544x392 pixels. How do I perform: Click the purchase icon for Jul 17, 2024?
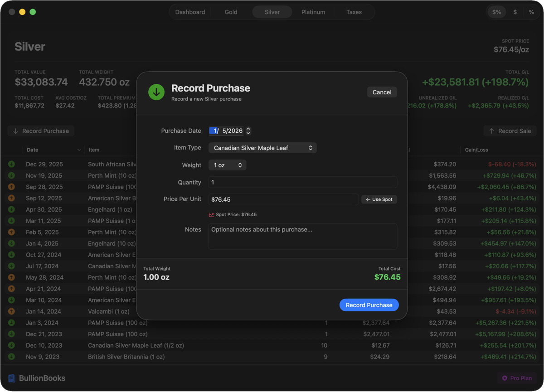click(11, 266)
